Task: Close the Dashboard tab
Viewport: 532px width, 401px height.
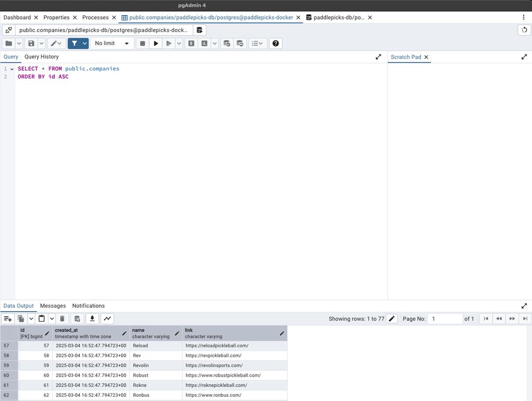Action: (36, 18)
